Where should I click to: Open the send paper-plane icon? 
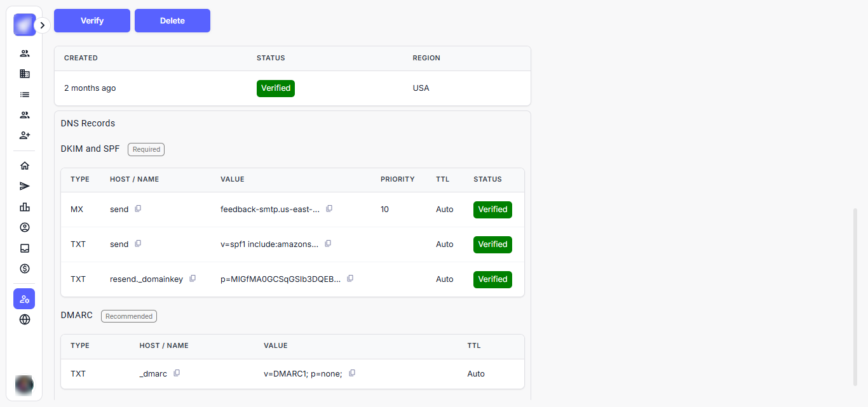pyautogui.click(x=25, y=186)
